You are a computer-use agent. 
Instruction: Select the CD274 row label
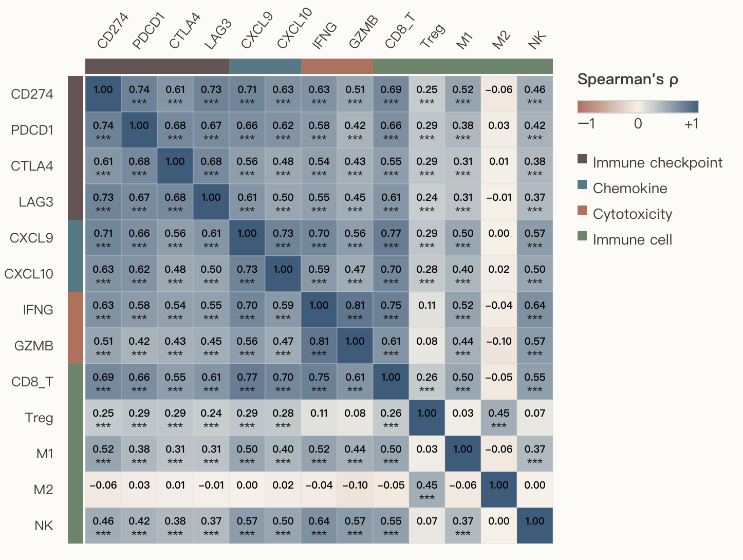tap(32, 94)
